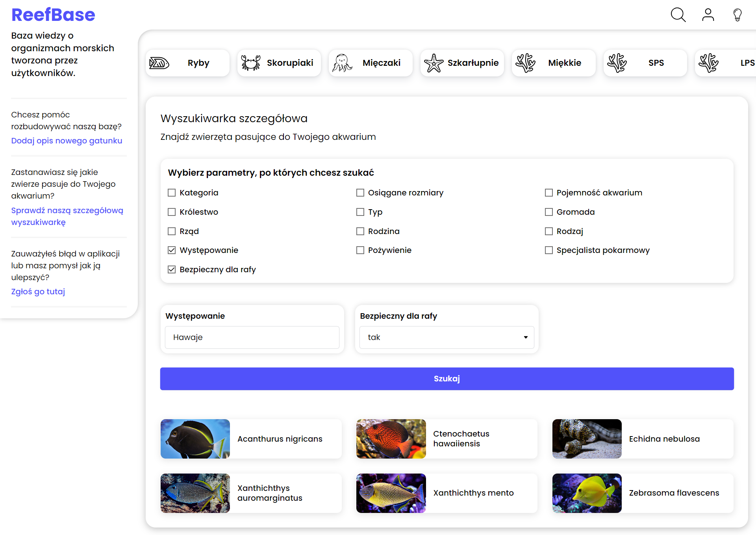Viewport: 756px width, 535px height.
Task: Click the coral icon next to Miękkie
Action: coord(526,63)
